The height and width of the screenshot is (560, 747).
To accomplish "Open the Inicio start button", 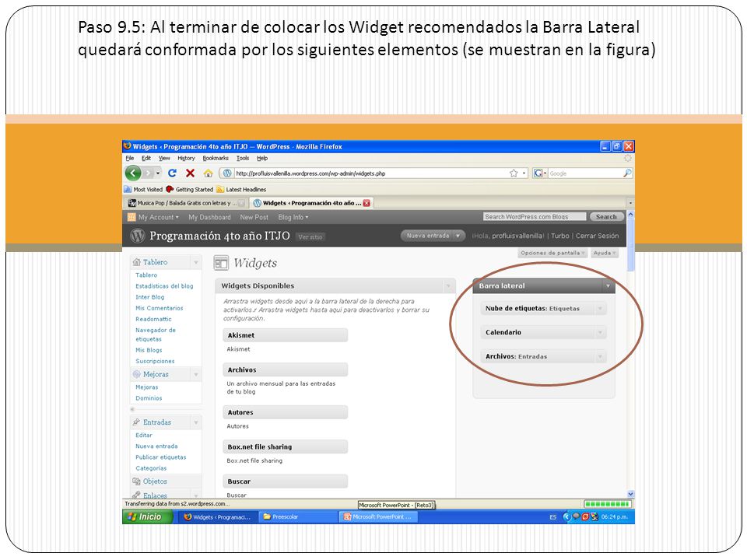I will [x=147, y=516].
